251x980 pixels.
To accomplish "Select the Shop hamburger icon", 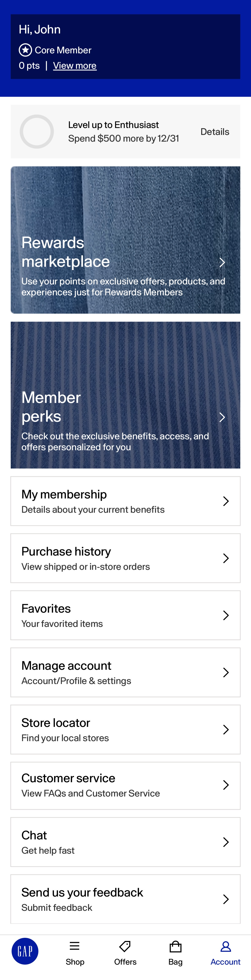I will pyautogui.click(x=75, y=946).
